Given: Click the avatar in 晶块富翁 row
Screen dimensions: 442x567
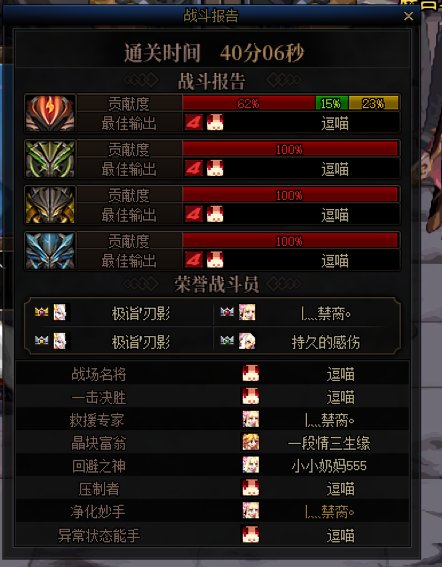Looking at the screenshot, I should point(251,442).
